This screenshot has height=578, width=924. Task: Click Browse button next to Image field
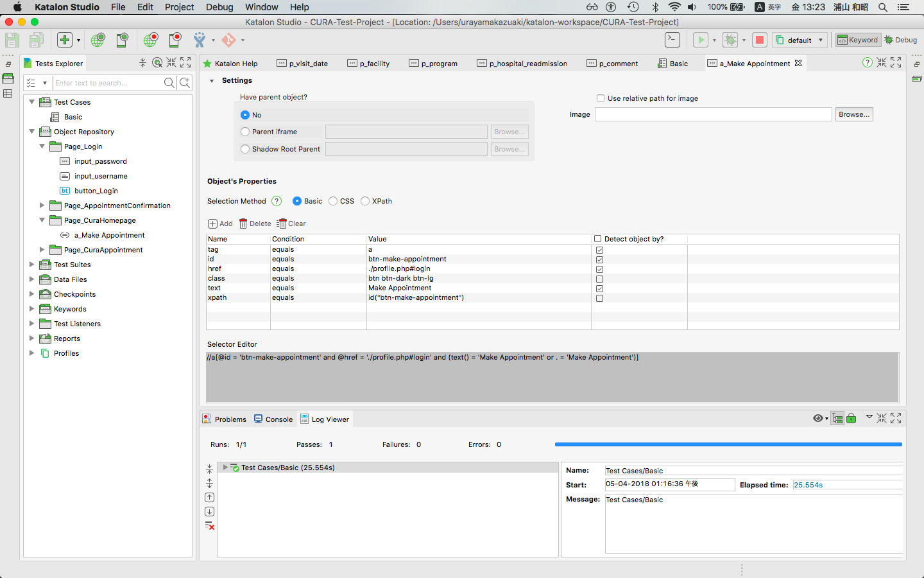point(854,114)
